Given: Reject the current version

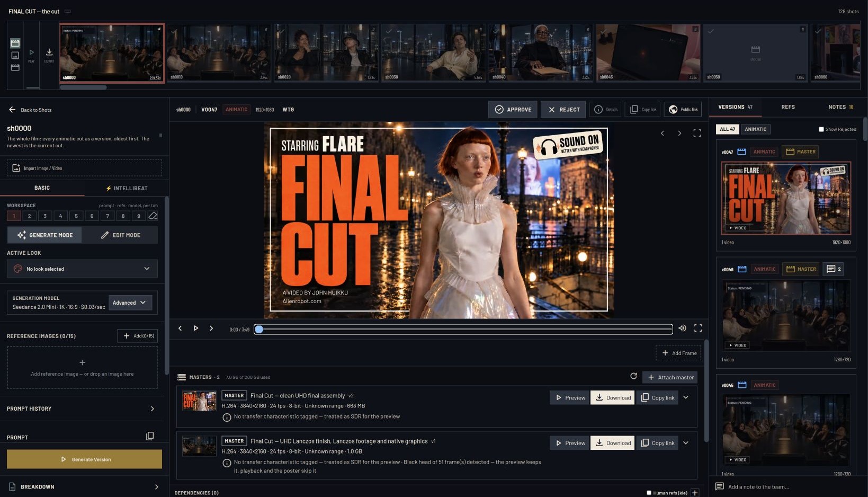Looking at the screenshot, I should 563,109.
